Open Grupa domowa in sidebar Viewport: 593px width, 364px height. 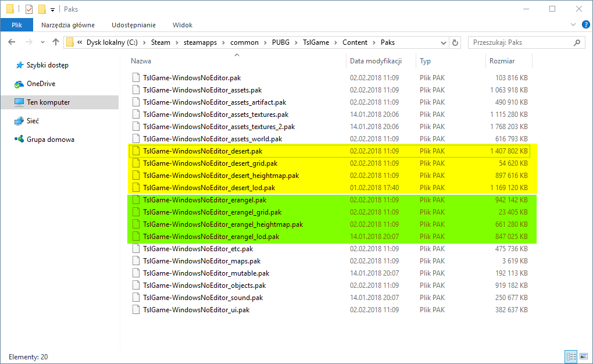pos(51,139)
